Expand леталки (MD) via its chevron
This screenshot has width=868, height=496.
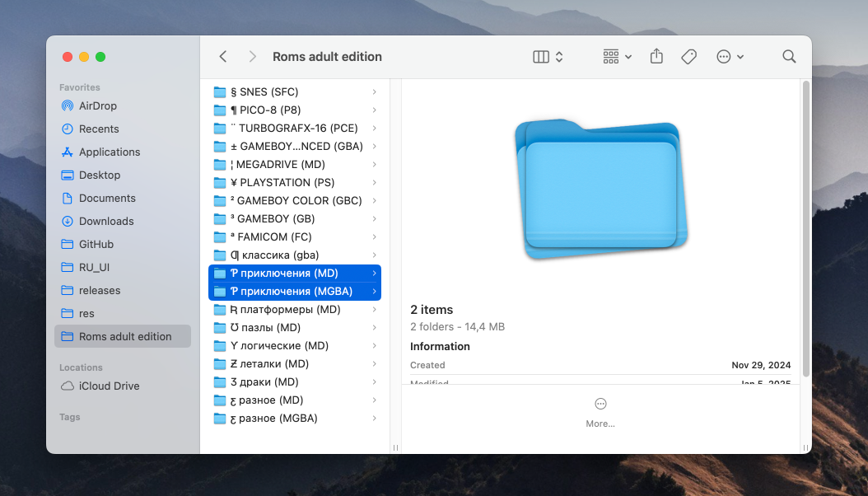coord(374,363)
